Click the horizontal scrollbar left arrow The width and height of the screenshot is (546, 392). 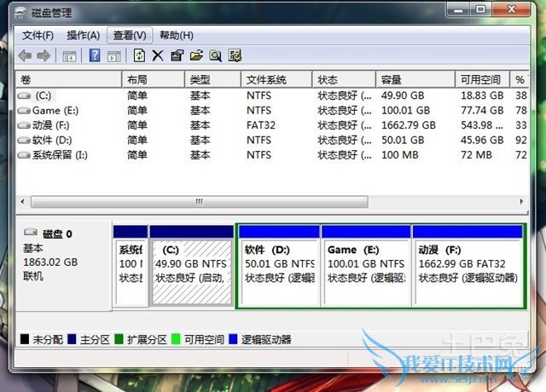point(23,201)
